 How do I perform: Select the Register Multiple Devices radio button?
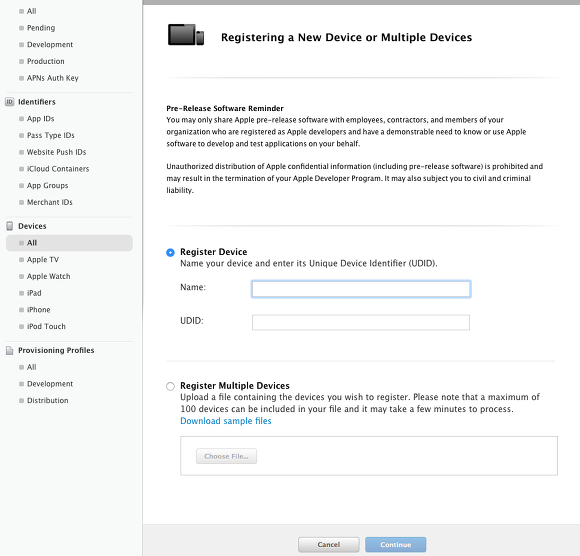[170, 387]
